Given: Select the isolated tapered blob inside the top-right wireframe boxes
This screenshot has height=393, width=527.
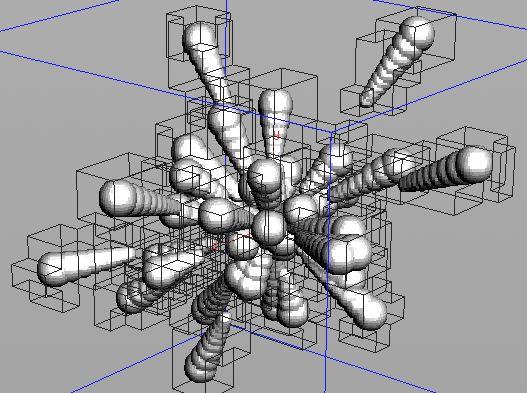Looking at the screenshot, I should 397,62.
